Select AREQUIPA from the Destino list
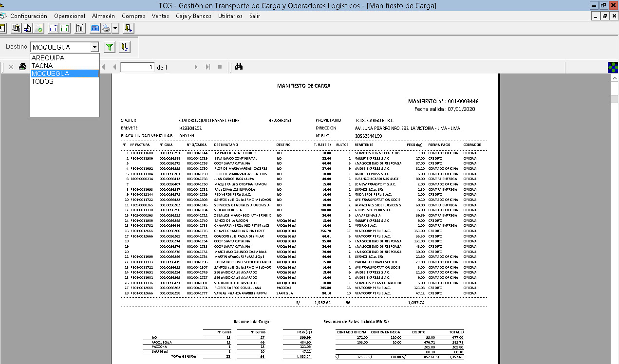The height and width of the screenshot is (364, 619). tap(48, 58)
